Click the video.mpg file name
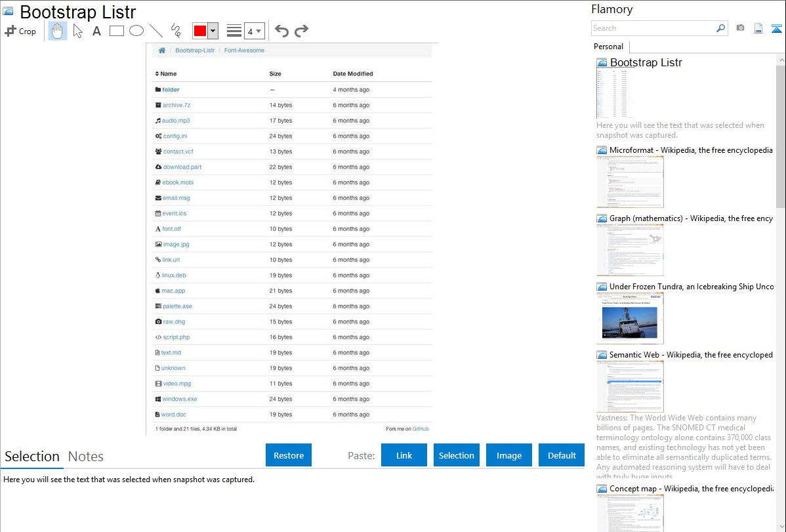Viewport: 786px width, 532px height. pyautogui.click(x=177, y=384)
